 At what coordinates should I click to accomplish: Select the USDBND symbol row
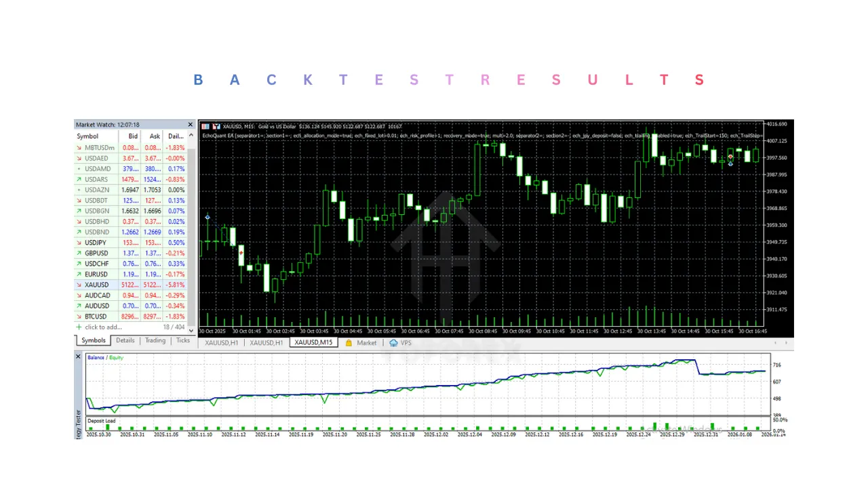point(131,232)
